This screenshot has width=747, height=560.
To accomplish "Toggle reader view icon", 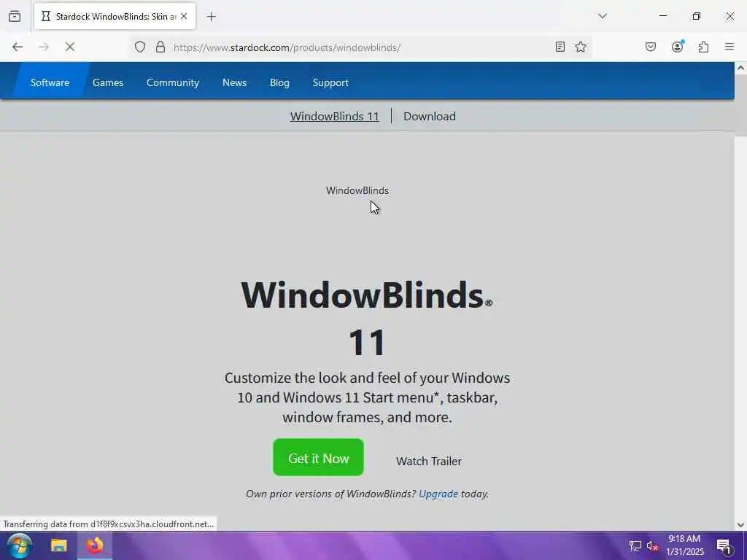I will (x=560, y=47).
